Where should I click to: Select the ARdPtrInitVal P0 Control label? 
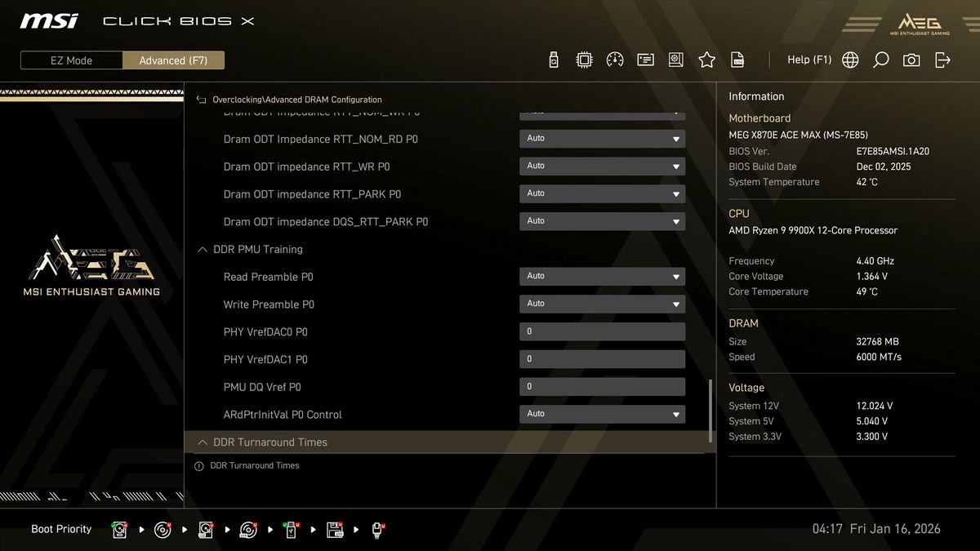click(283, 415)
